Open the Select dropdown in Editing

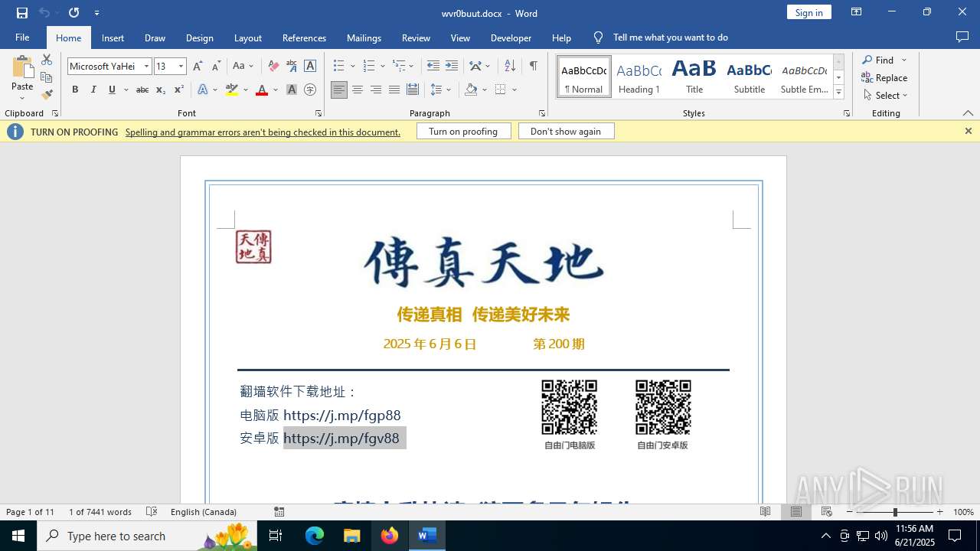pos(886,96)
